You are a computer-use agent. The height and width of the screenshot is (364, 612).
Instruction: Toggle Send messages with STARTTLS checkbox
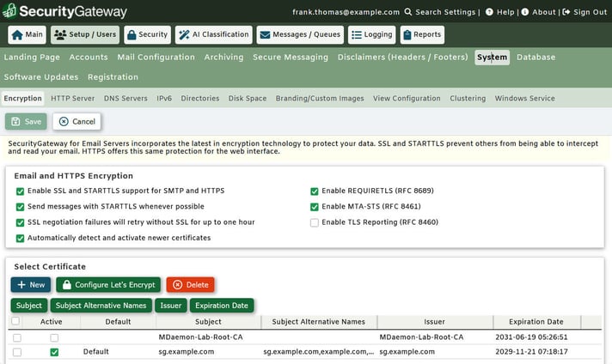(20, 207)
